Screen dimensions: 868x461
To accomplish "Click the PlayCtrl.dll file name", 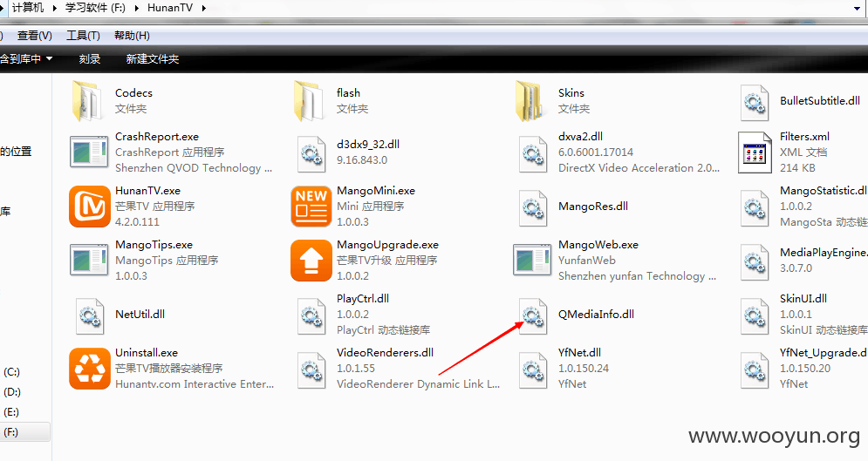I will [363, 299].
